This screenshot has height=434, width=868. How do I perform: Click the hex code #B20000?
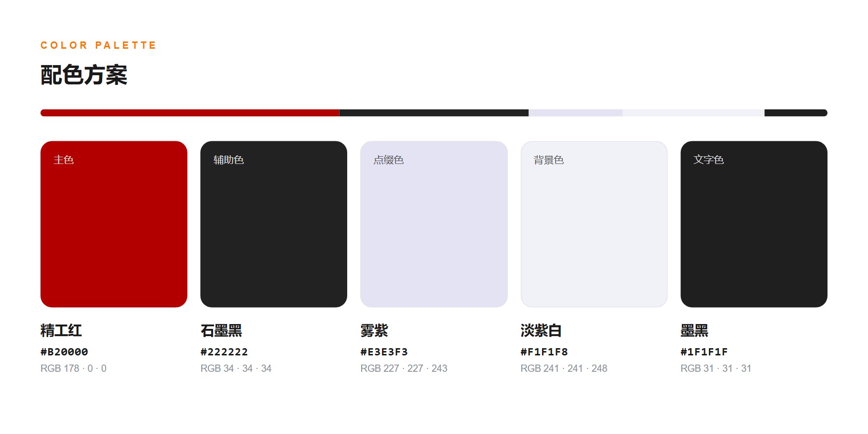[64, 352]
